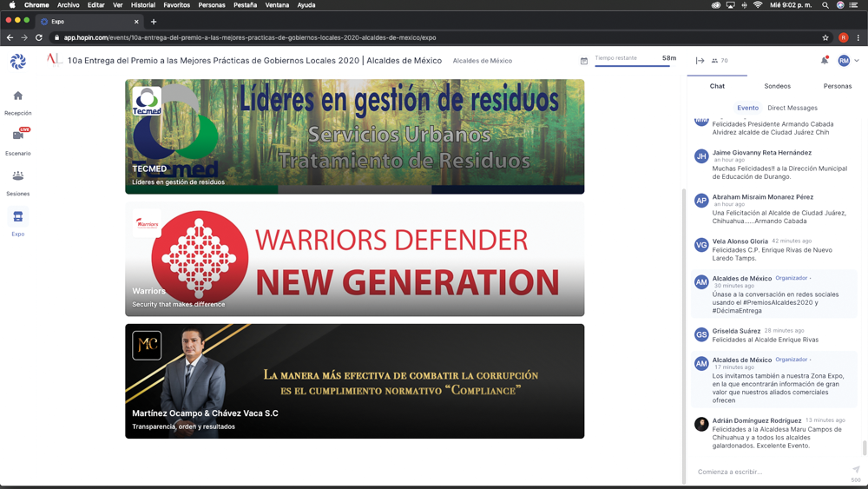The image size is (868, 489).
Task: Select Direct Messages chat filter
Action: [x=792, y=108]
